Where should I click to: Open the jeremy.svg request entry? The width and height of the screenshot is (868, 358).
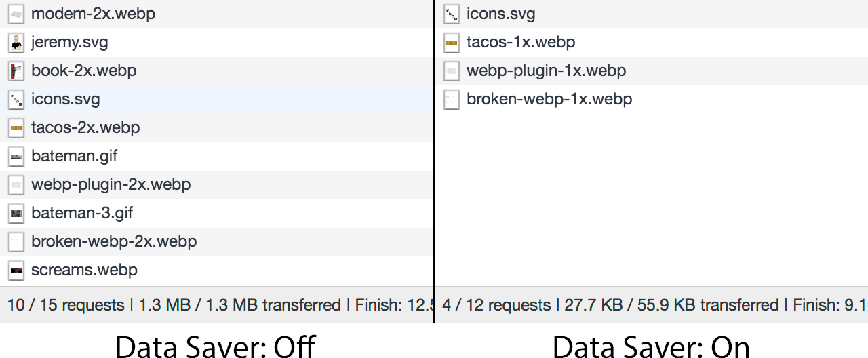coord(69,43)
